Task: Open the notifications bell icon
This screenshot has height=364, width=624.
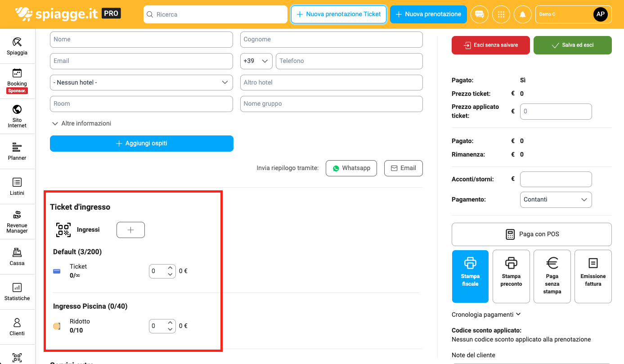Action: (523, 14)
